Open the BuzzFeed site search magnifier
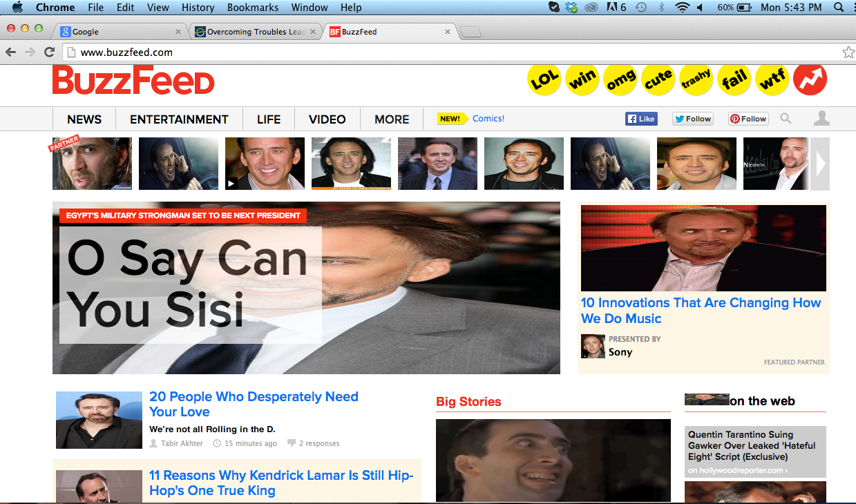The width and height of the screenshot is (856, 504). [x=786, y=119]
